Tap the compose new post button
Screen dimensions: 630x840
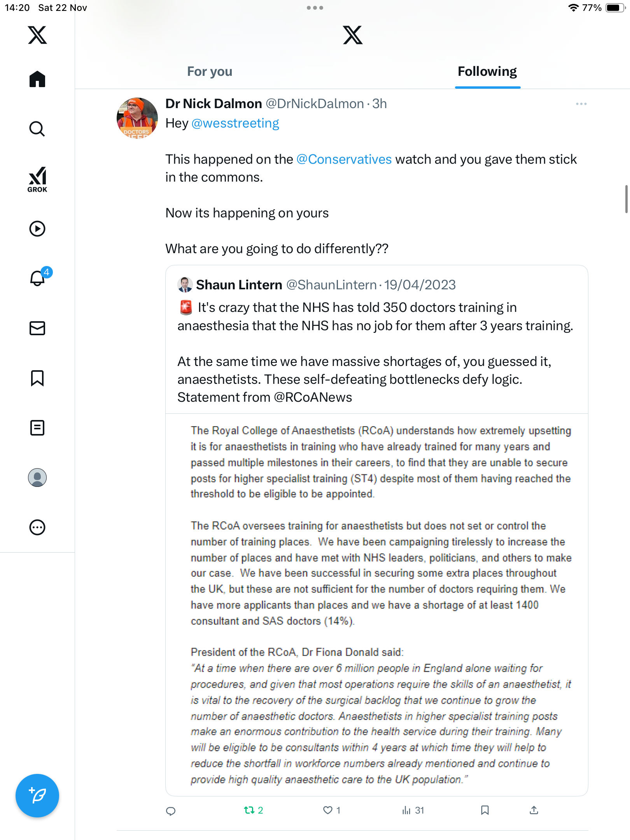tap(37, 796)
